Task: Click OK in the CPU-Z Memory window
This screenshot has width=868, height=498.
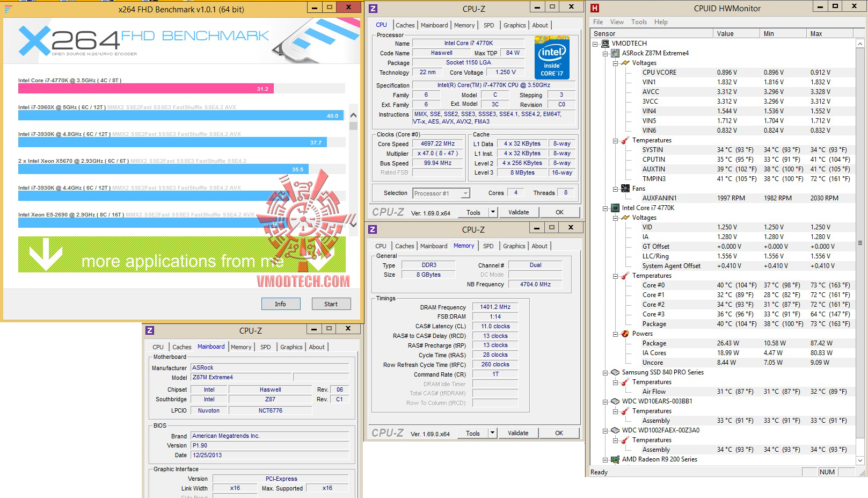Action: pyautogui.click(x=559, y=433)
